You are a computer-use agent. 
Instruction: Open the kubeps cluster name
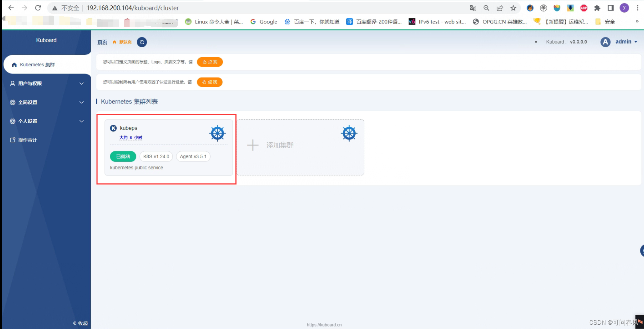tap(129, 128)
